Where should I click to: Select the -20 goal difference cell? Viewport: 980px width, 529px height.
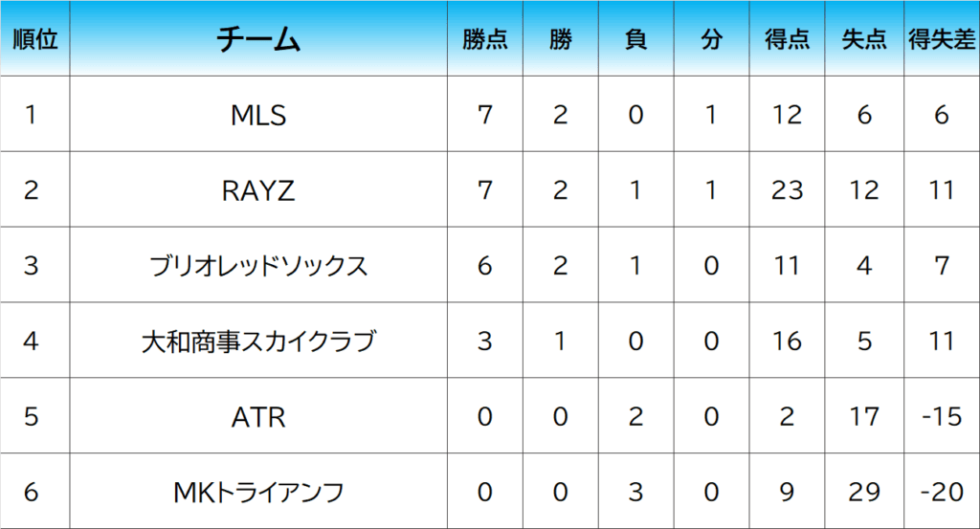(942, 492)
